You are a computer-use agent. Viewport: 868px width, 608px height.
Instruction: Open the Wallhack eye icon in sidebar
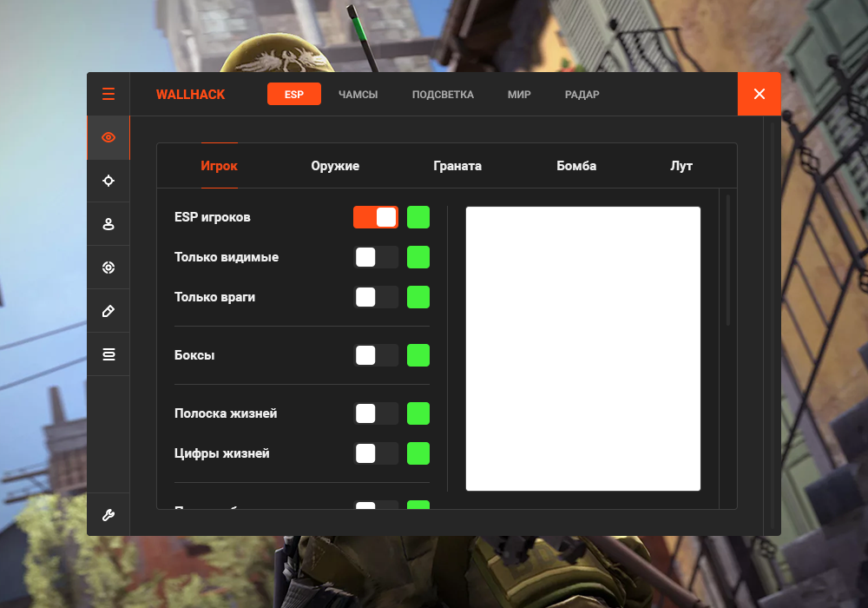(108, 137)
